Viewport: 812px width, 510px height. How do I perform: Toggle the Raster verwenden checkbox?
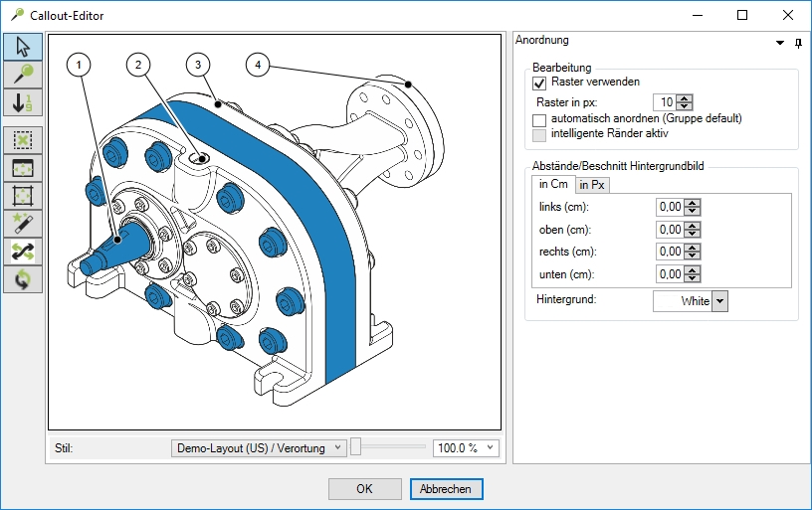pos(539,83)
